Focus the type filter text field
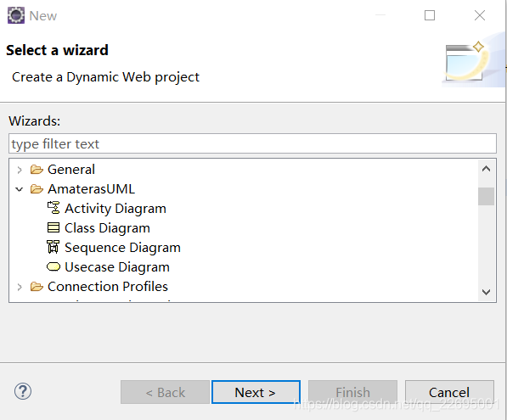The height and width of the screenshot is (420, 507). pyautogui.click(x=252, y=143)
